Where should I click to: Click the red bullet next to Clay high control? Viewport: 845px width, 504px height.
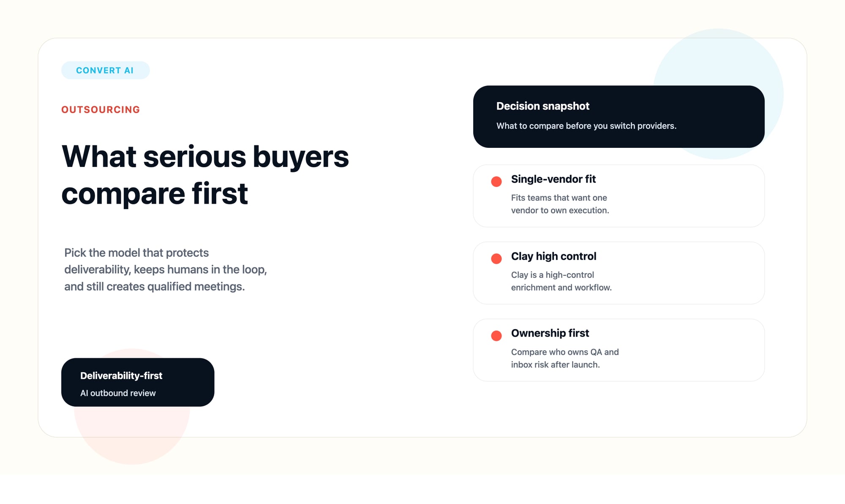(x=496, y=259)
